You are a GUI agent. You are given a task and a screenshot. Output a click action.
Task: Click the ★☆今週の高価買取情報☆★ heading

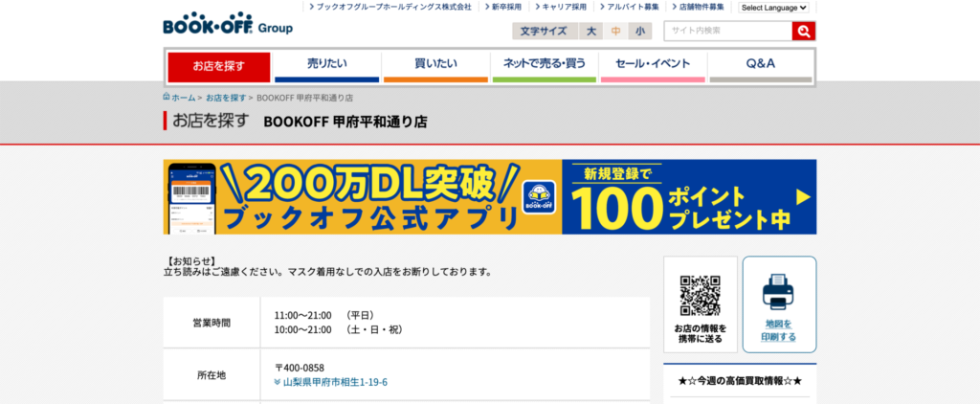point(740,380)
